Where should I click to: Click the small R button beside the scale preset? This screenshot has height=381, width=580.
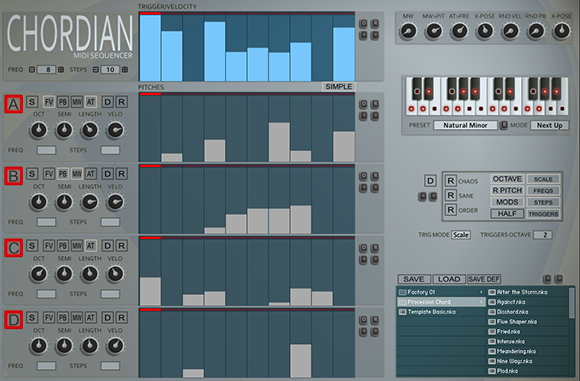[503, 125]
